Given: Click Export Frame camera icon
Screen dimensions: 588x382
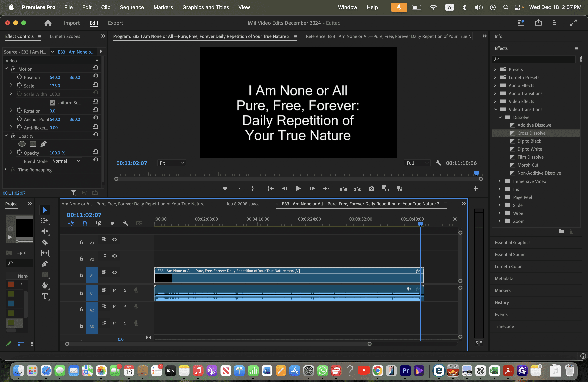Looking at the screenshot, I should coord(371,189).
